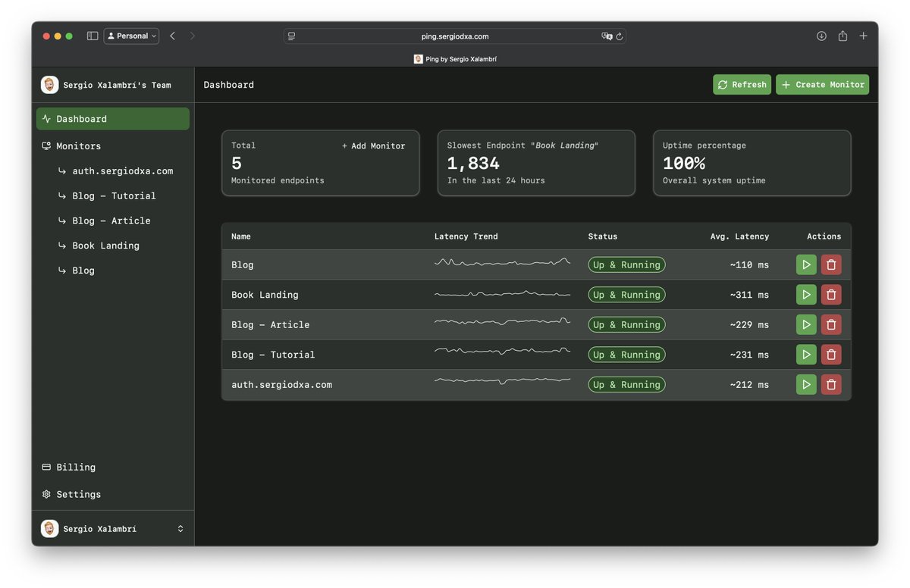Image resolution: width=910 pixels, height=588 pixels.
Task: Focus the ping.sergiodxa.com address bar
Action: pos(455,36)
